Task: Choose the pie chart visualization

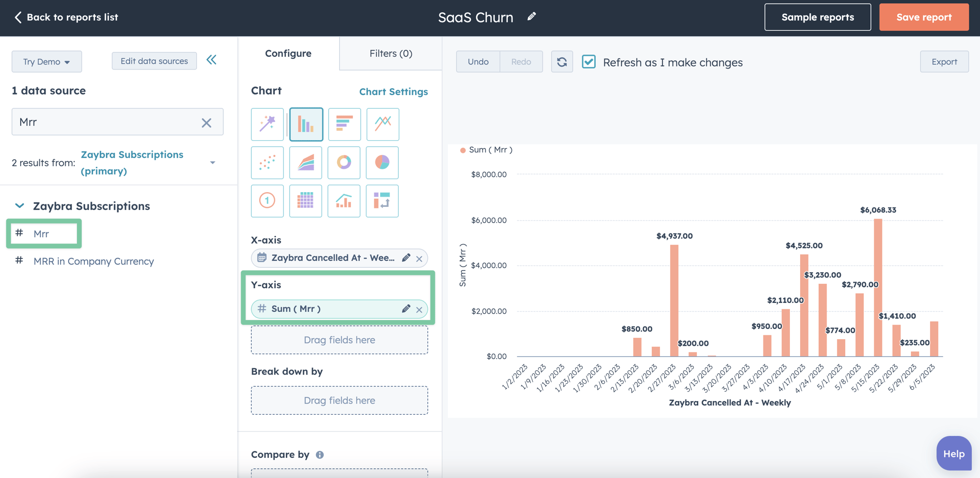Action: coord(382,162)
